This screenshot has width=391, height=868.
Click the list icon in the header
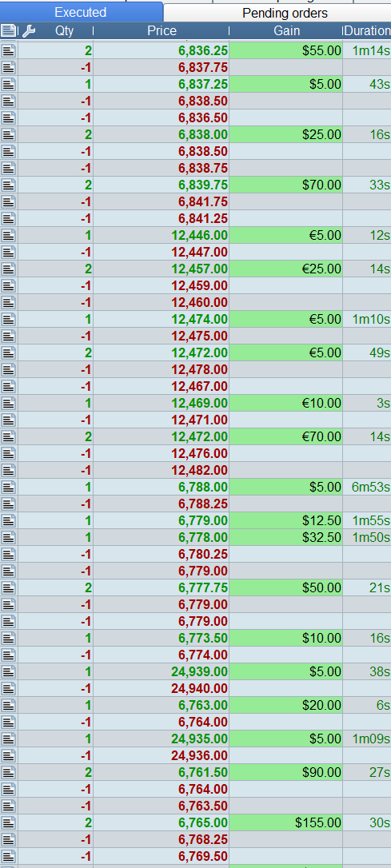coord(9,31)
